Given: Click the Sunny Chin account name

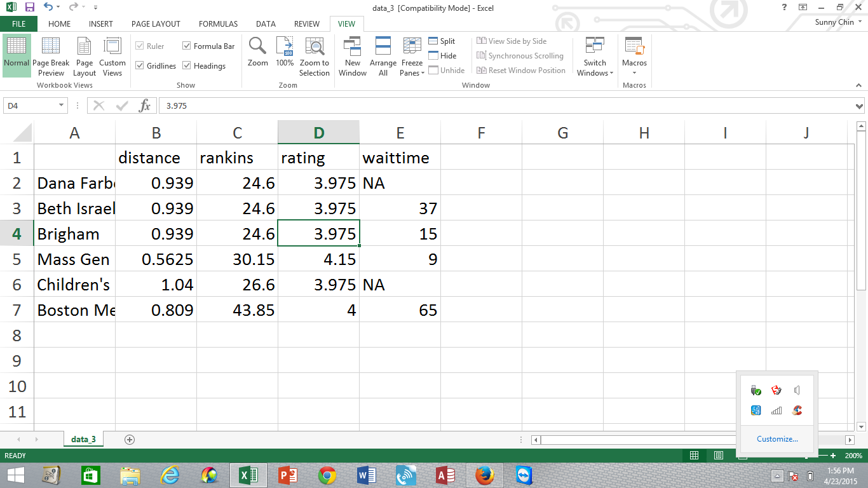Looking at the screenshot, I should 834,22.
